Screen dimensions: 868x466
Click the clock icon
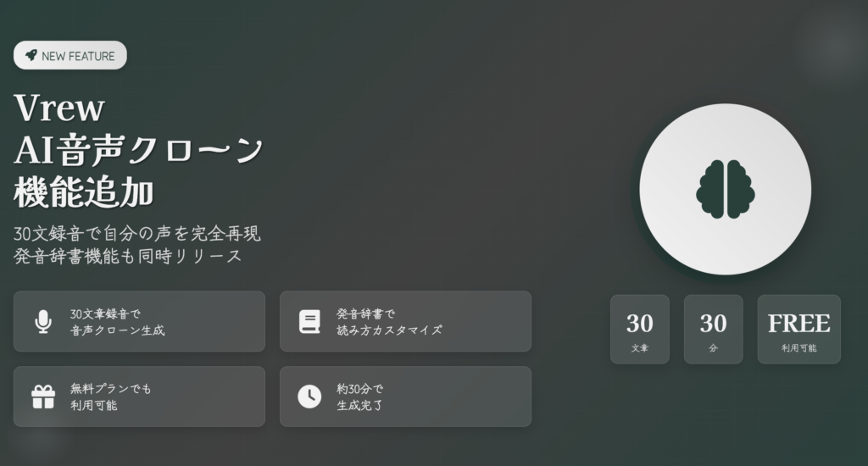(x=309, y=397)
